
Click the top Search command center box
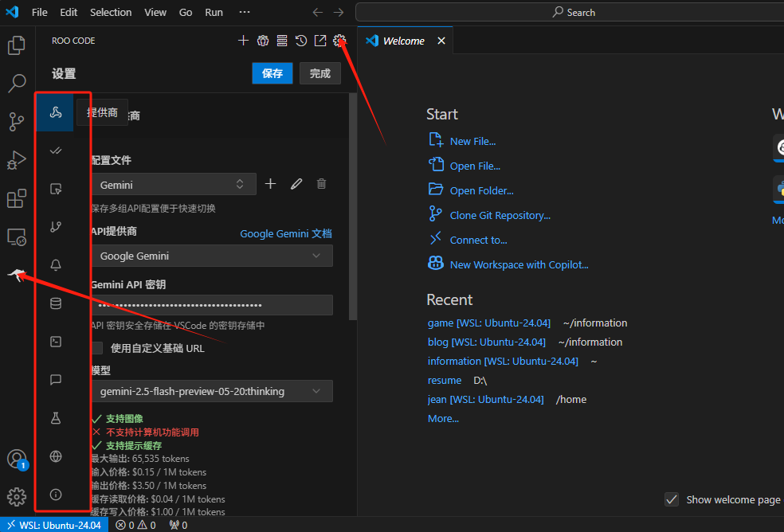(x=573, y=13)
